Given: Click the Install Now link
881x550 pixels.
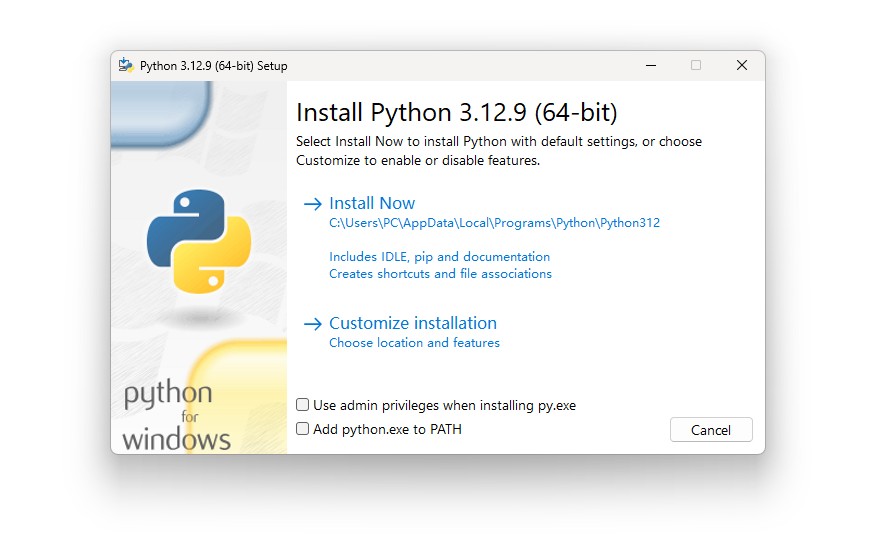Looking at the screenshot, I should coord(372,203).
